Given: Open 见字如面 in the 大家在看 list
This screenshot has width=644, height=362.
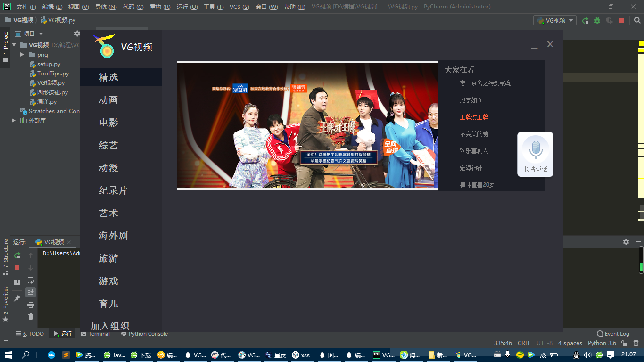Looking at the screenshot, I should click(x=471, y=100).
